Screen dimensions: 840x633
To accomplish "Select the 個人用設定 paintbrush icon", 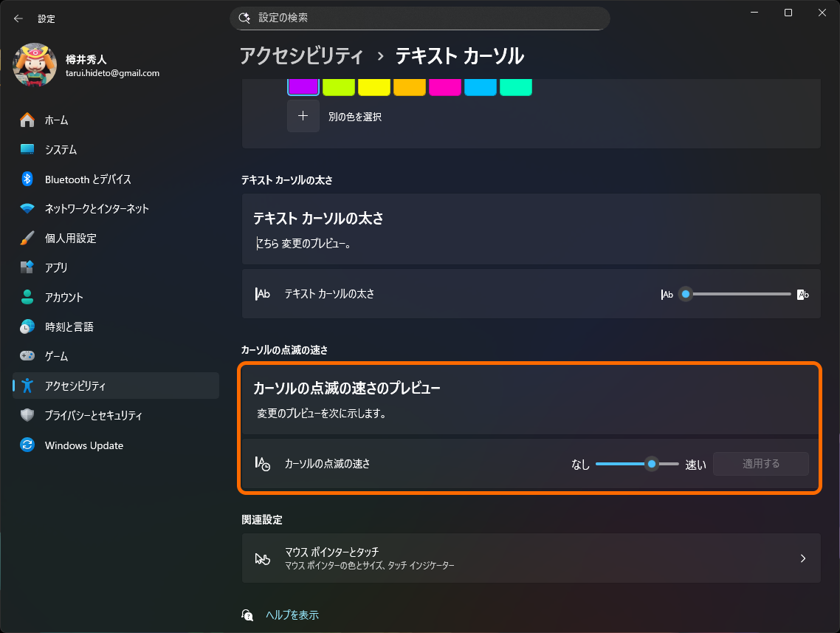I will (x=27, y=238).
